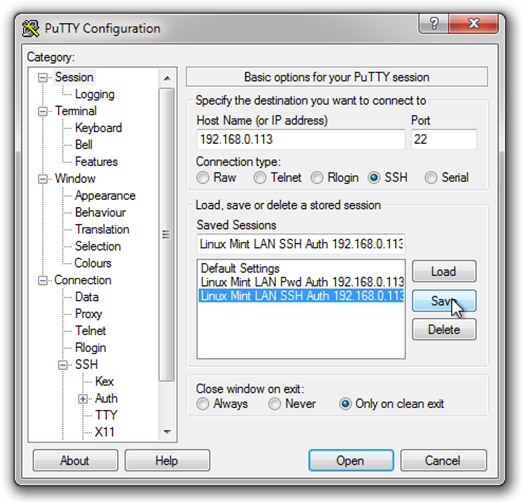Image resolution: width=522 pixels, height=502 pixels.
Task: Click the Load button
Action: tap(444, 272)
